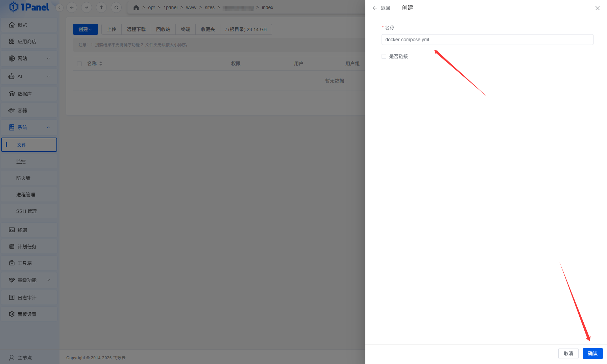
Task: Click the 用户 column header
Action: [x=298, y=64]
